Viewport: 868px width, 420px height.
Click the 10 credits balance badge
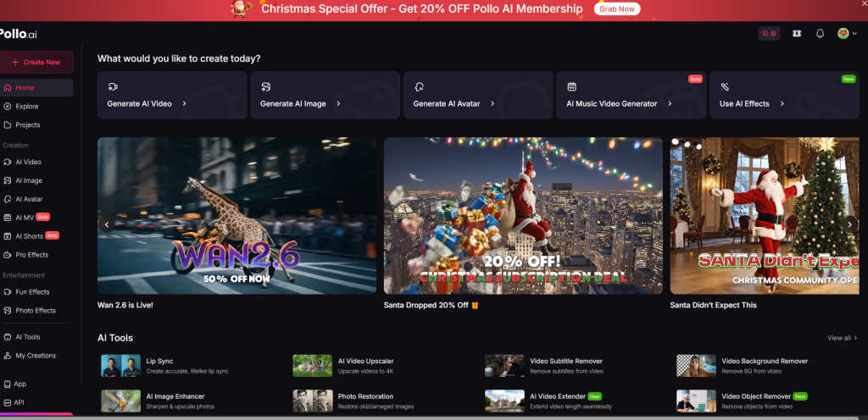769,34
